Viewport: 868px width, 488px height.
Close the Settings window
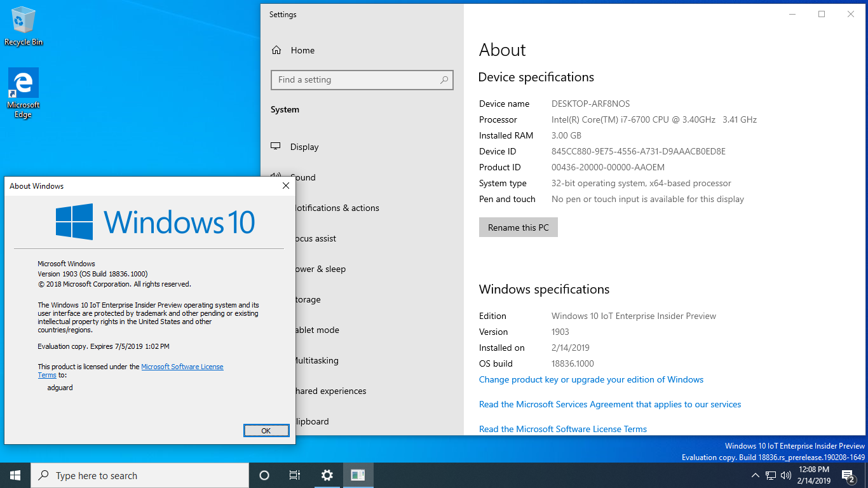851,14
